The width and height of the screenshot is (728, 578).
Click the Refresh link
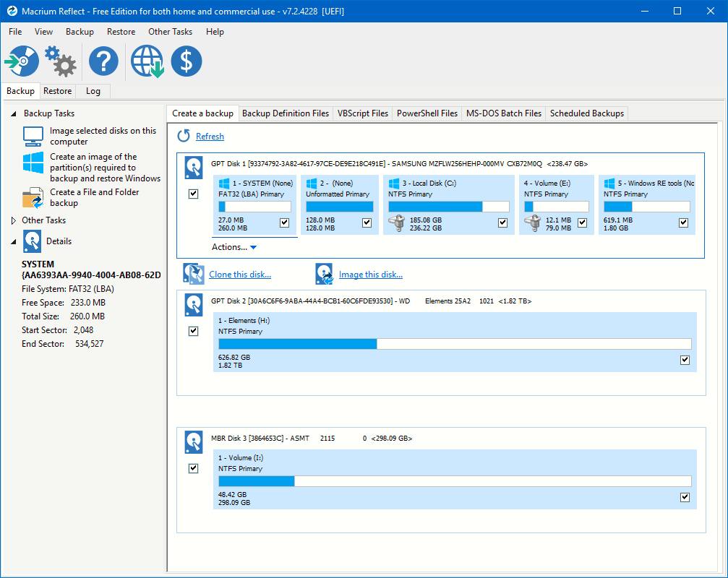(x=210, y=137)
